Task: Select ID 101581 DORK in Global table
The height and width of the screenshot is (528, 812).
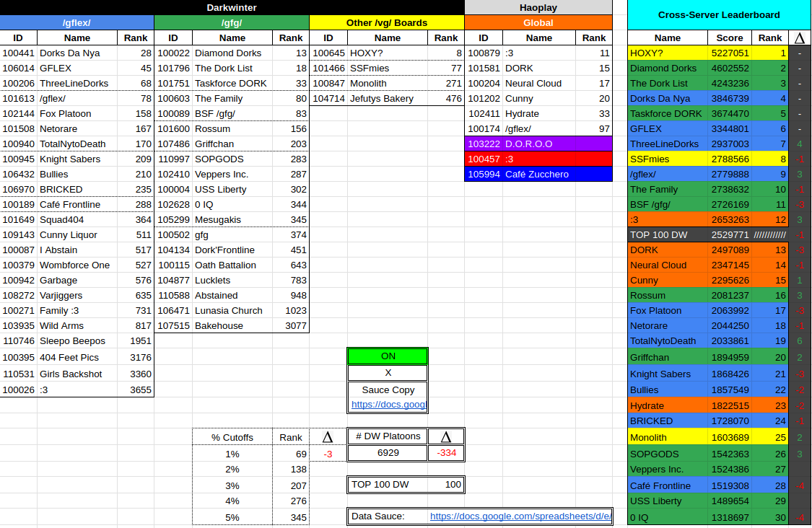Action: pos(483,69)
